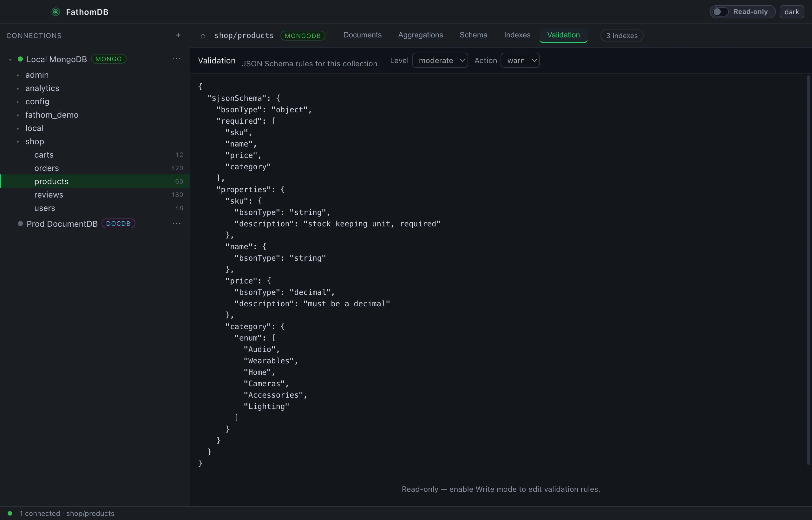The height and width of the screenshot is (520, 812).
Task: Click the validation editor vertical scrollbar
Action: pyautogui.click(x=808, y=270)
